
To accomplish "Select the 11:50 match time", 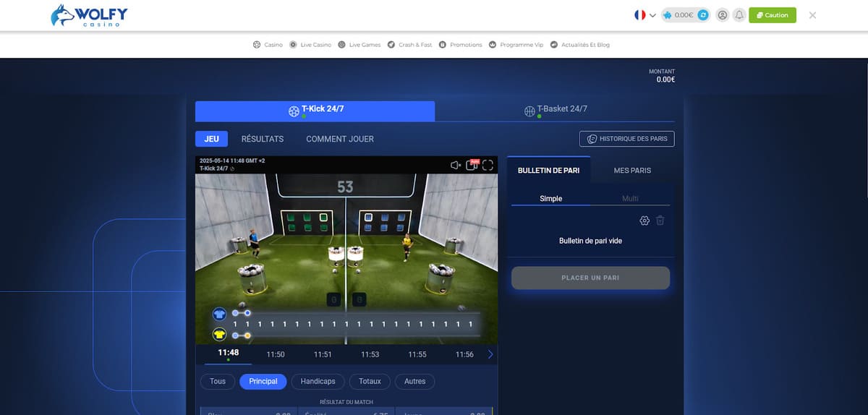I will point(276,354).
